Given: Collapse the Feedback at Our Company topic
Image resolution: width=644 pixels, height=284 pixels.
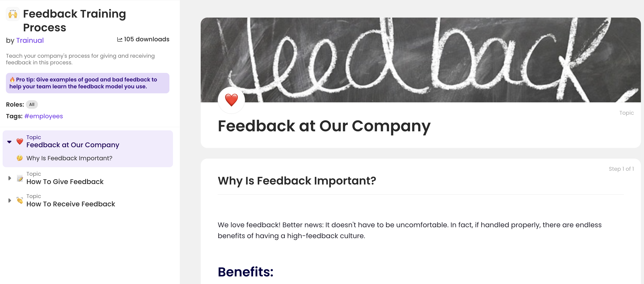Looking at the screenshot, I should coord(9,142).
